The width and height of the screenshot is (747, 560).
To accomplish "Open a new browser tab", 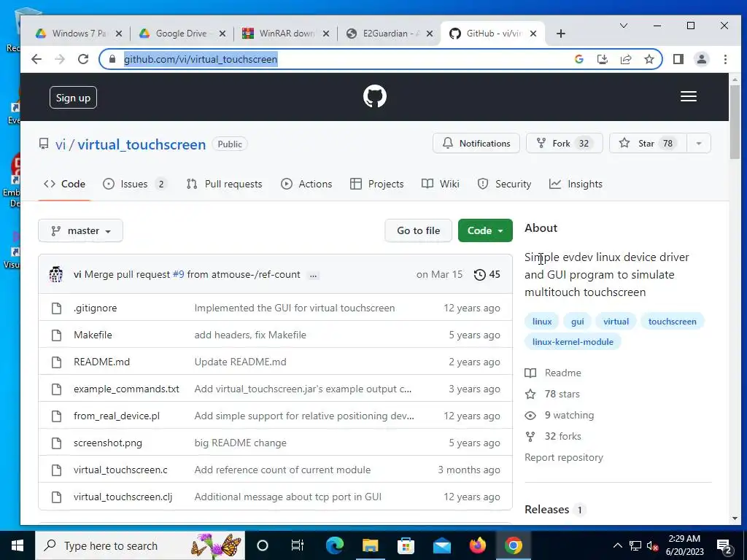I will click(561, 34).
